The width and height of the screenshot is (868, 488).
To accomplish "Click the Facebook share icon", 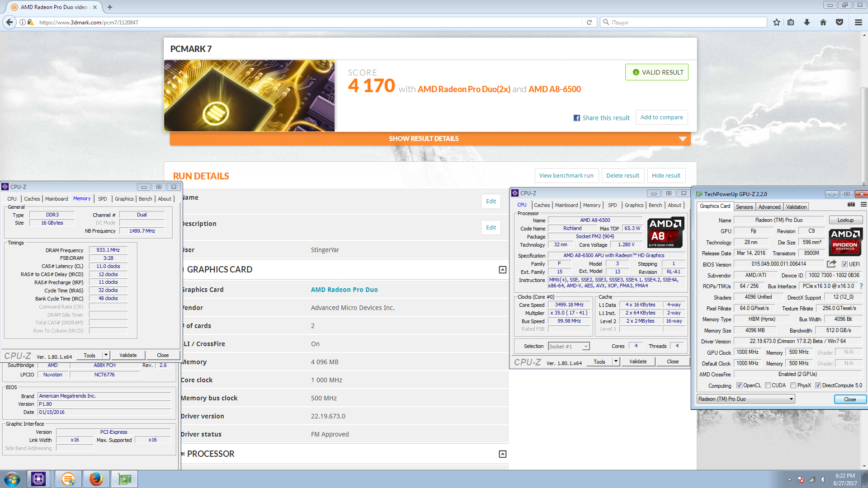I will [577, 118].
